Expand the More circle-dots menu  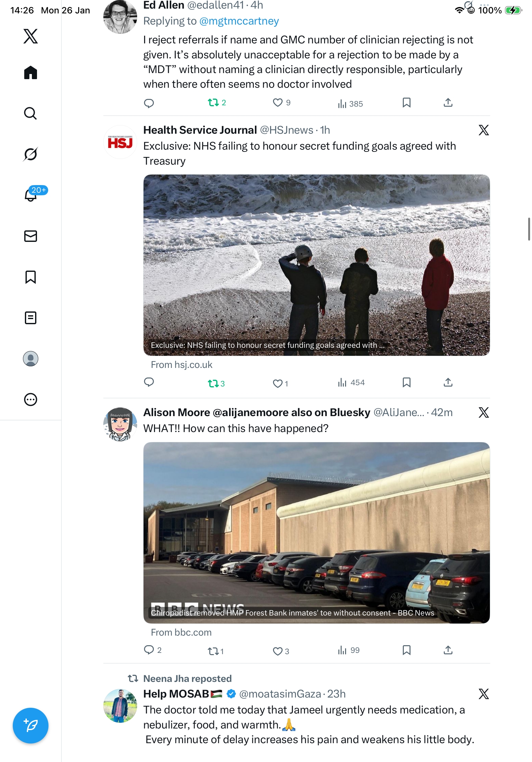point(31,400)
